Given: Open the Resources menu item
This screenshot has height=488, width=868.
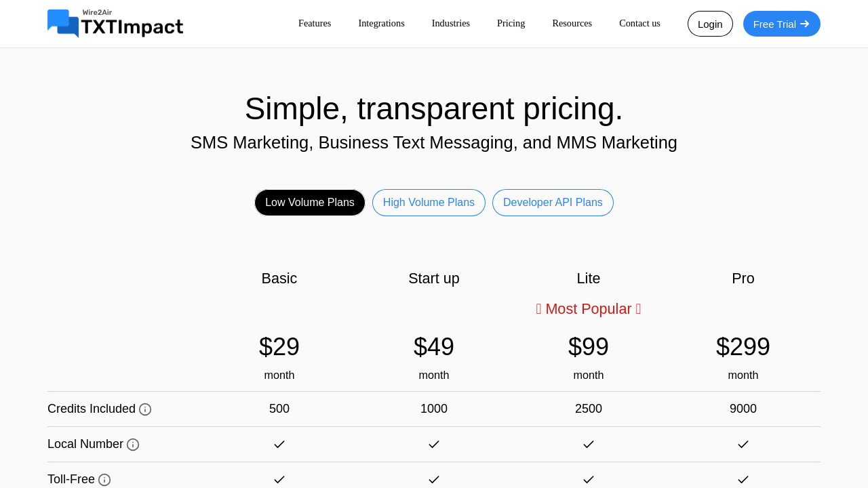Looking at the screenshot, I should (572, 23).
